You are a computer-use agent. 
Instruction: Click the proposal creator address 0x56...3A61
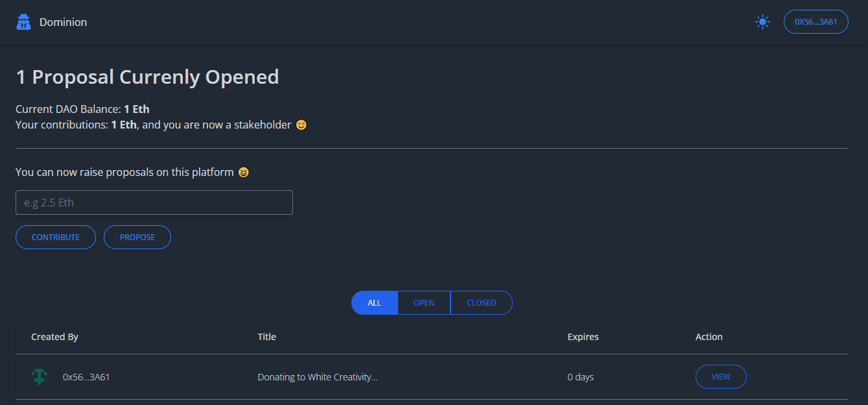point(87,376)
